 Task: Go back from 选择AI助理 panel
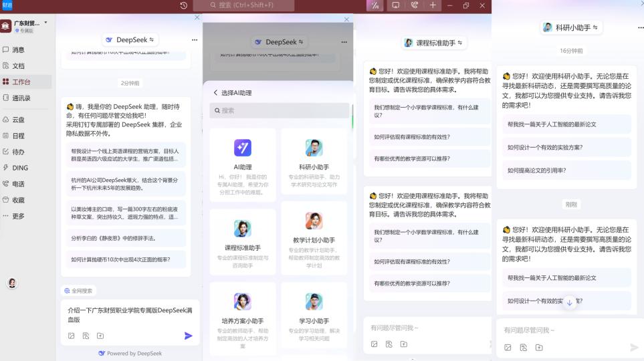(215, 93)
